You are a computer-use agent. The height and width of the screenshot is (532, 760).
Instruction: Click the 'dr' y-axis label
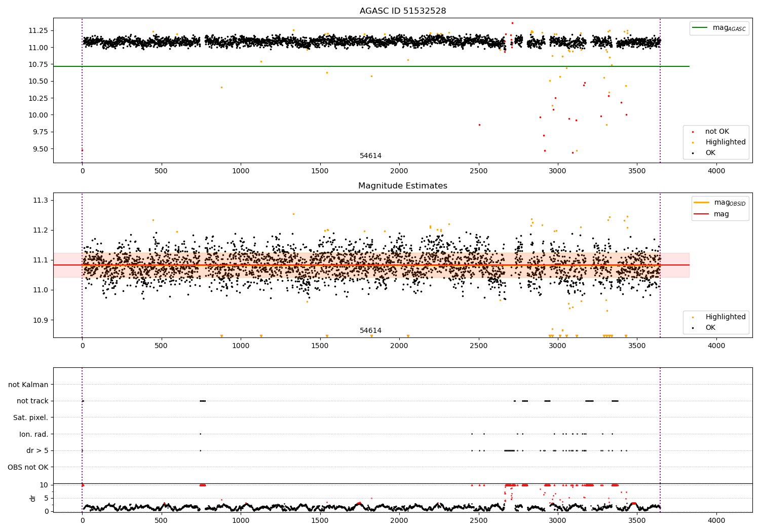(x=33, y=499)
